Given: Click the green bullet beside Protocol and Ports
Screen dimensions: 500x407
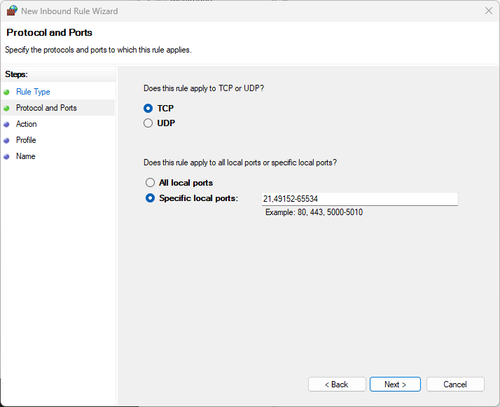Looking at the screenshot, I should 6,108.
